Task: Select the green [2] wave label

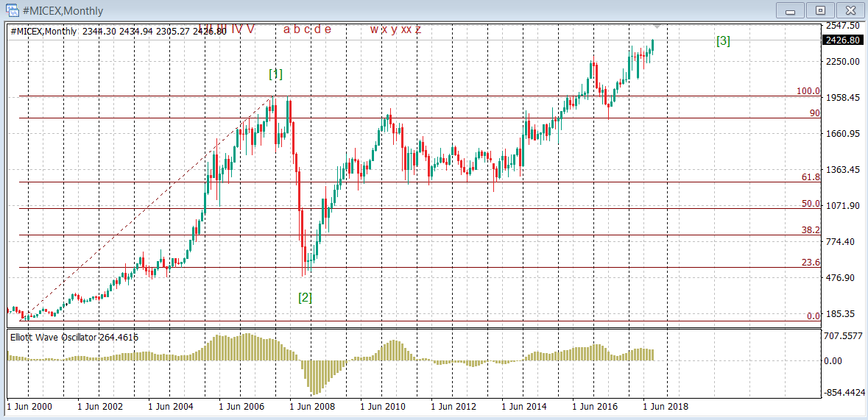Action: tap(305, 297)
